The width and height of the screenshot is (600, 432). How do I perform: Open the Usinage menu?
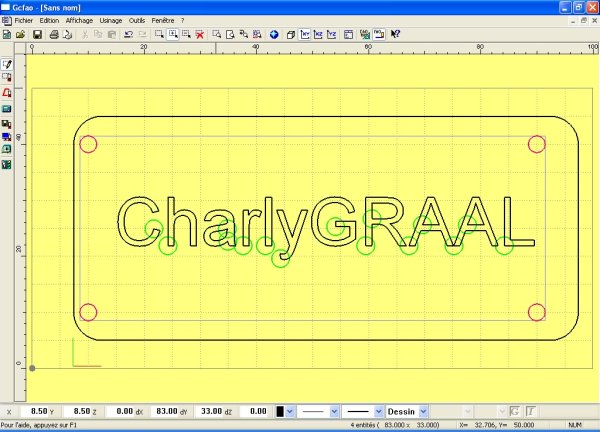click(111, 21)
